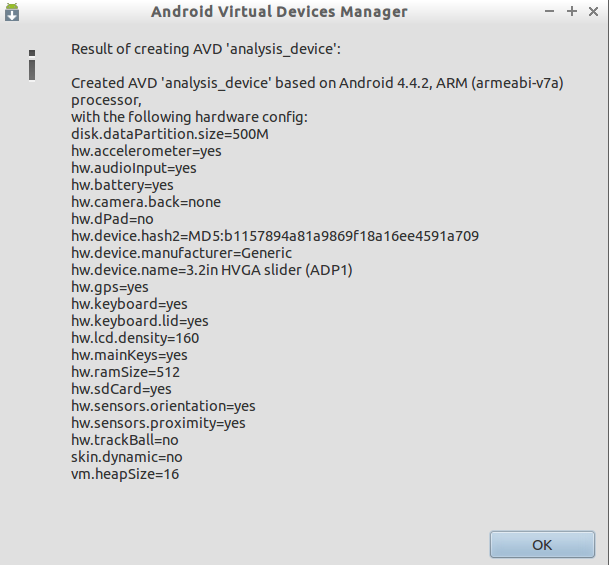Click the hw.camera.back=none entry
This screenshot has height=565, width=609.
[146, 202]
